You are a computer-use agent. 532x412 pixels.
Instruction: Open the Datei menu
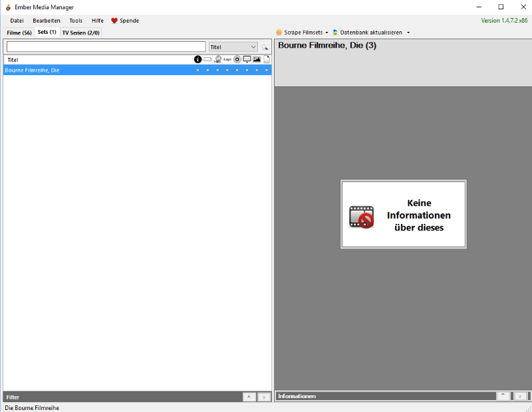[x=17, y=21]
